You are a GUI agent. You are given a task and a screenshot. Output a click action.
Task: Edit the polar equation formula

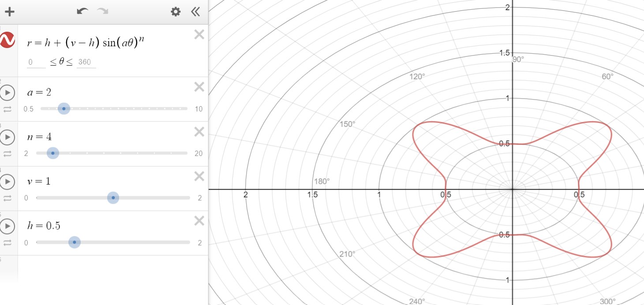(86, 43)
